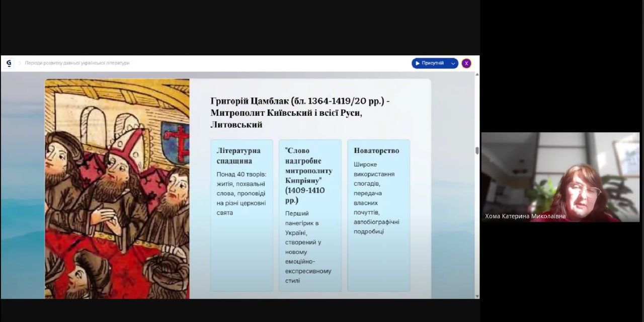Click the scrollbar down arrow
This screenshot has width=644, height=322.
(x=477, y=296)
